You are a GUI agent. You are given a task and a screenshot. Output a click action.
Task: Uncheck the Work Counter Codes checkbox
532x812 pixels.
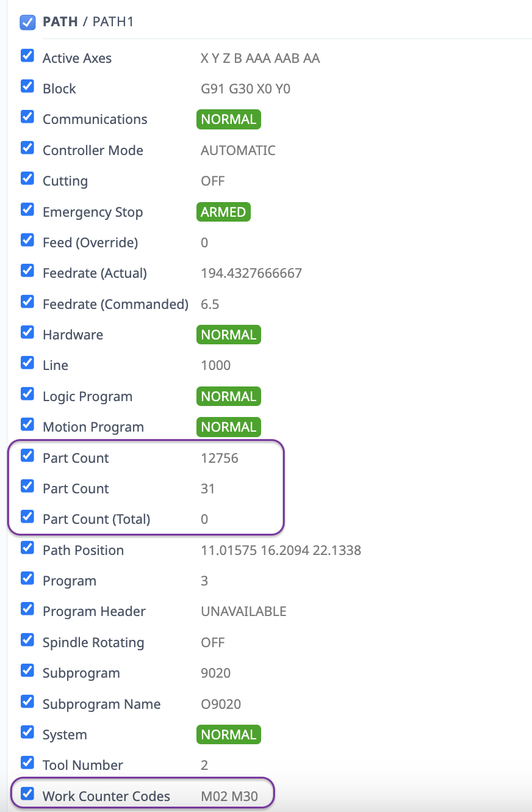click(27, 794)
